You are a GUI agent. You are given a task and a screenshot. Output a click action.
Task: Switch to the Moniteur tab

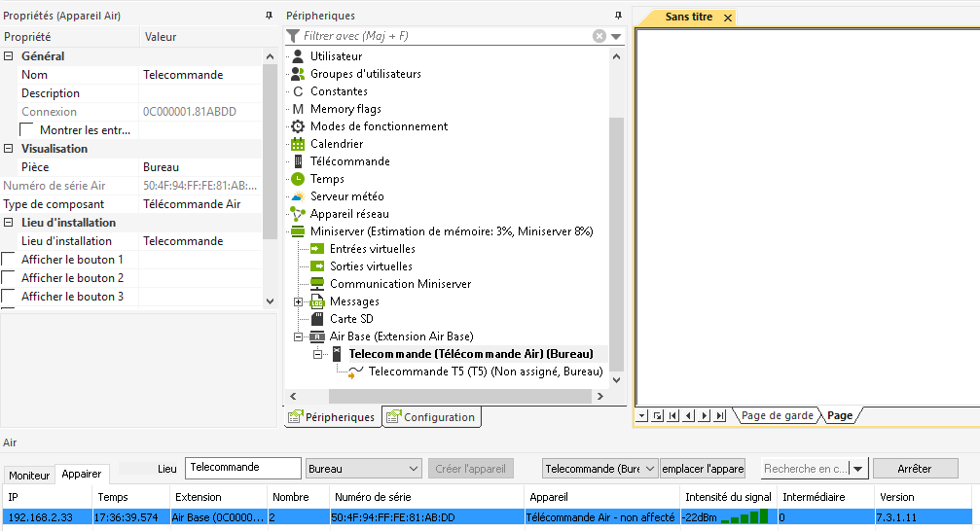(29, 476)
